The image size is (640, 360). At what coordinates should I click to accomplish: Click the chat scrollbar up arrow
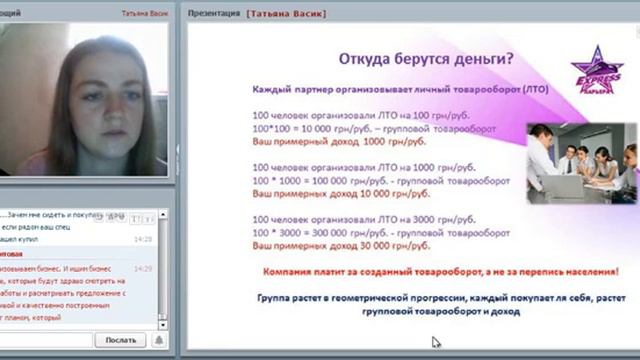tap(163, 214)
